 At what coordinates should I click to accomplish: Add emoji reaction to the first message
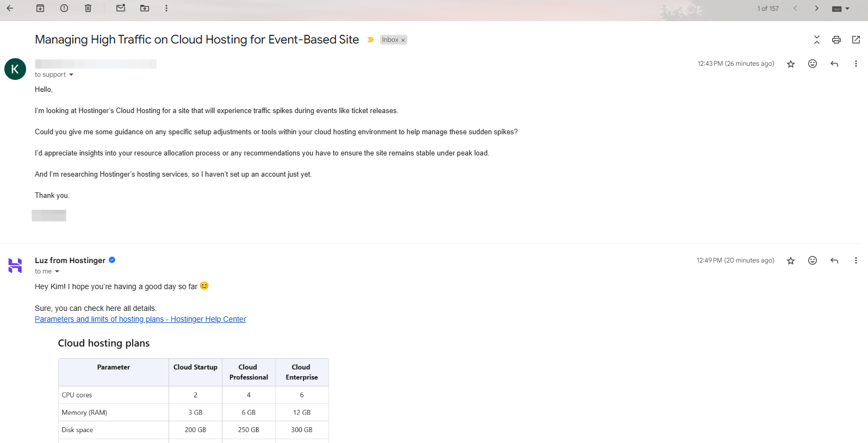tap(813, 64)
